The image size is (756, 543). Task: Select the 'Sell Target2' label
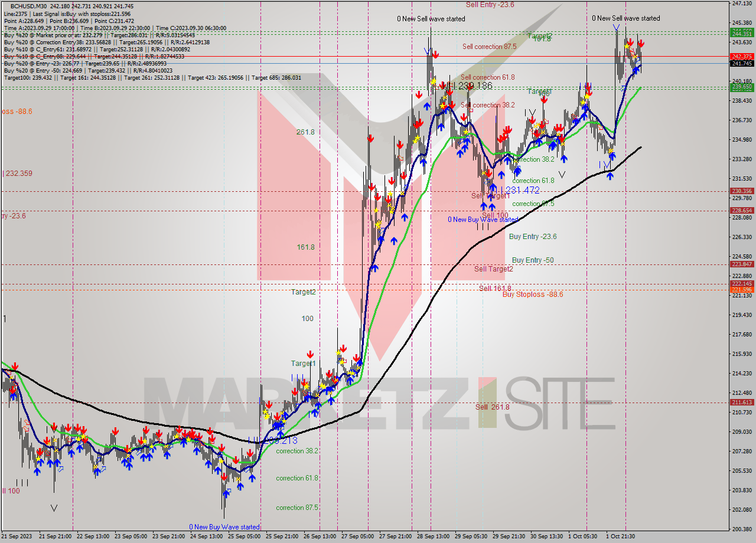click(x=494, y=269)
